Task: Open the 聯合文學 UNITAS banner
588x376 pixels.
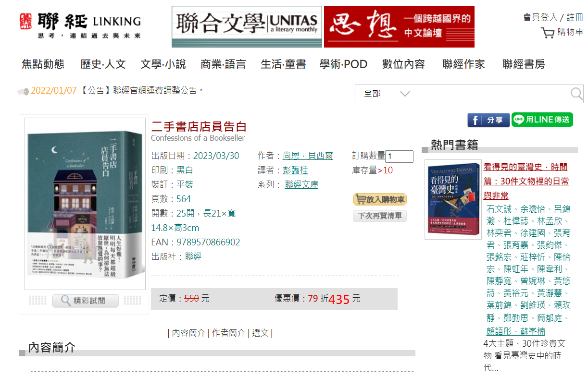Action: (x=247, y=27)
